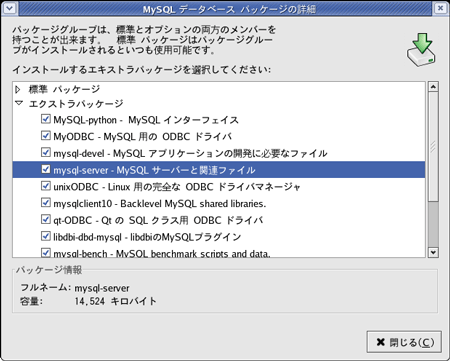The image size is (450, 361).
Task: Open the window menu button in title bar
Action: (9, 8)
